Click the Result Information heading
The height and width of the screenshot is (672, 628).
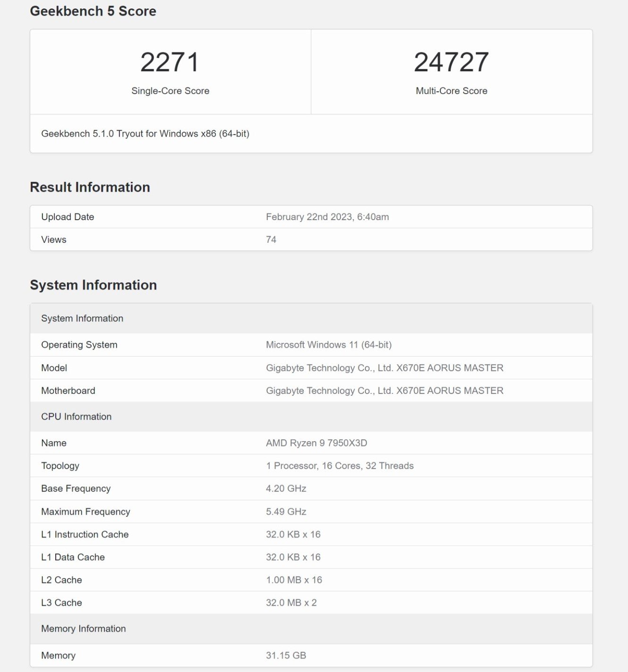[x=90, y=187]
